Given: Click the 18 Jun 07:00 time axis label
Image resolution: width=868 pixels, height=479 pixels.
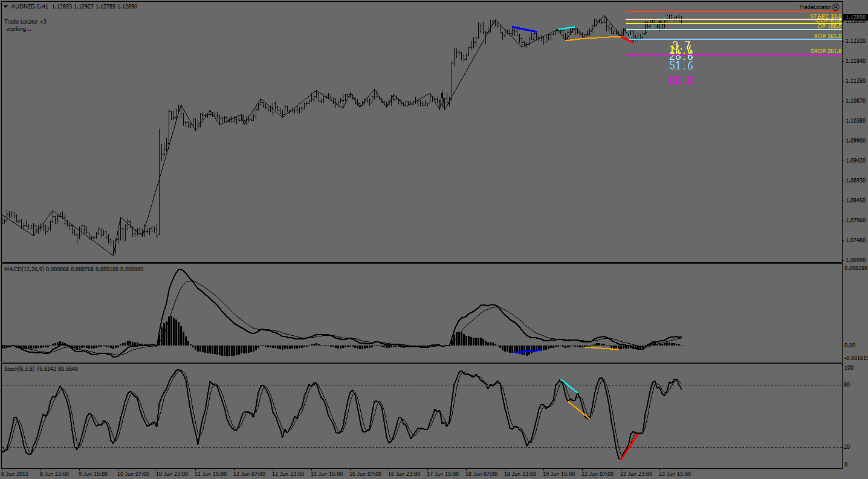Looking at the screenshot, I should click(482, 474).
